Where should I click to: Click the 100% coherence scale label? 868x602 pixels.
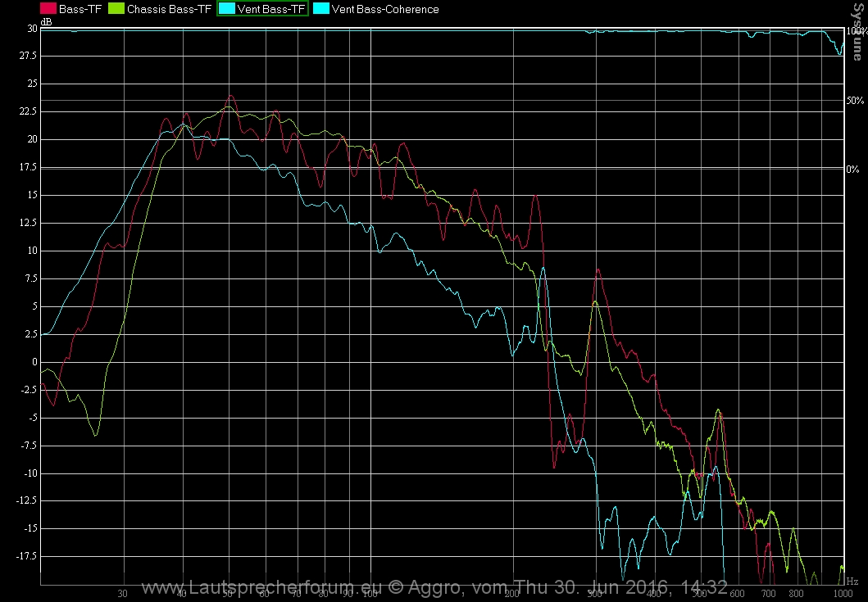click(x=857, y=32)
